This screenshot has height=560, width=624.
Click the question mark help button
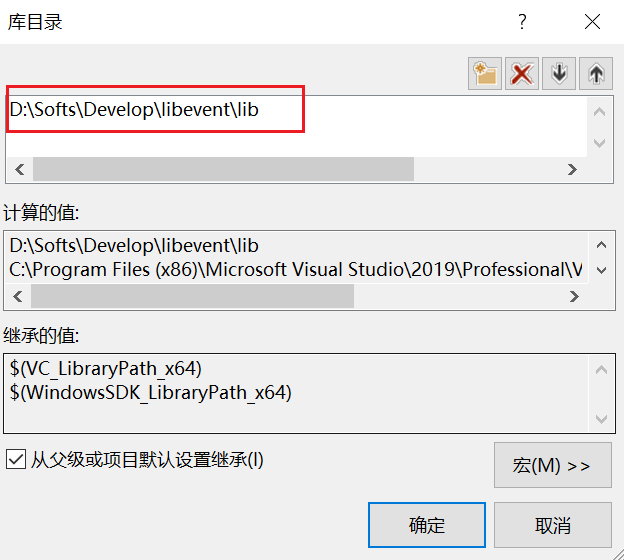click(x=523, y=21)
